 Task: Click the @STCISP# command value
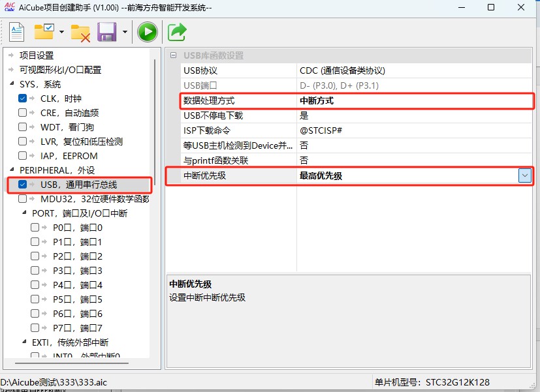(x=321, y=130)
